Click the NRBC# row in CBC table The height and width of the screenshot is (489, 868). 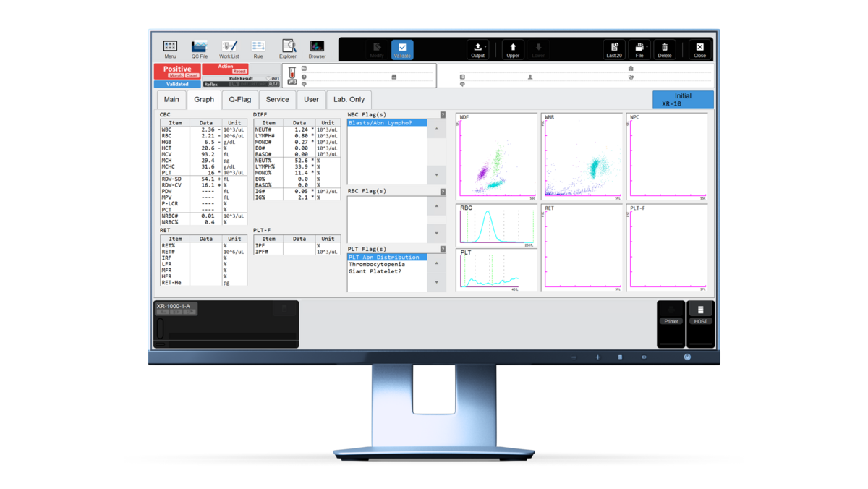[203, 216]
